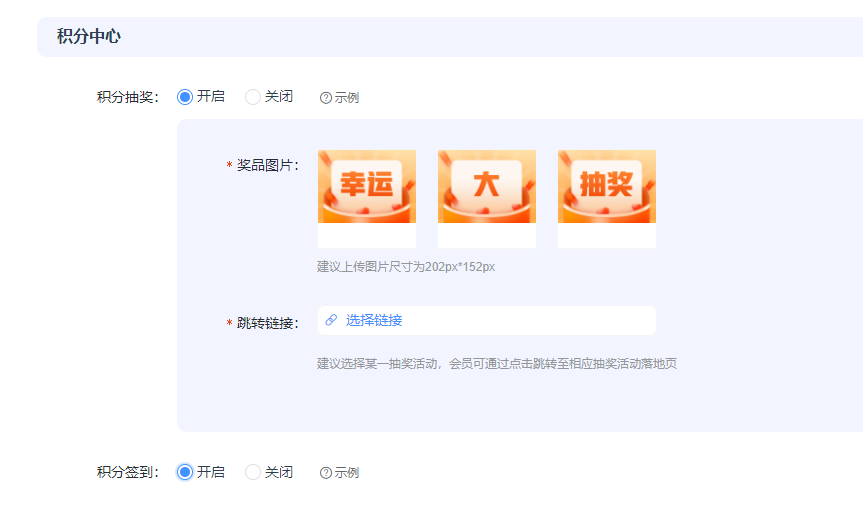This screenshot has height=530, width=863.
Task: Click the 选择链接 text
Action: (x=374, y=320)
